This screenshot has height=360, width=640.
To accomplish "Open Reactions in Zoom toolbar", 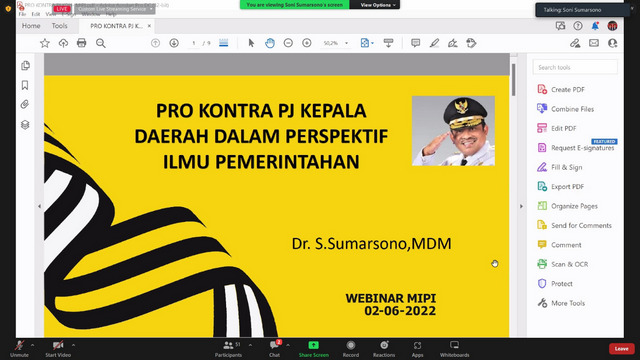I will [x=384, y=349].
